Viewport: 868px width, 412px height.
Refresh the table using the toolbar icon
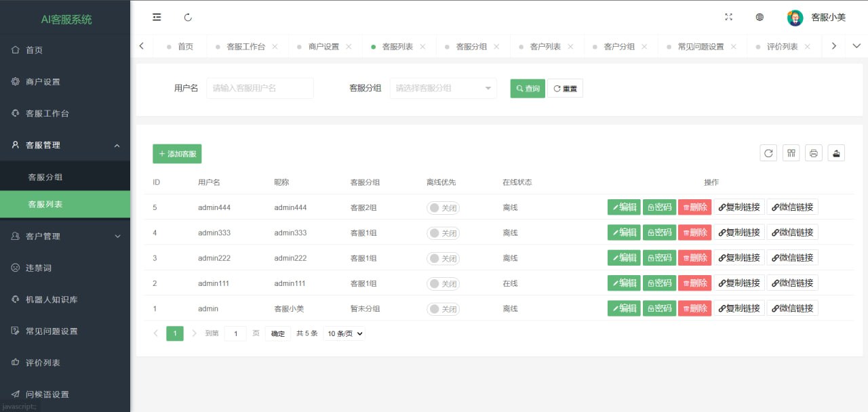[768, 153]
